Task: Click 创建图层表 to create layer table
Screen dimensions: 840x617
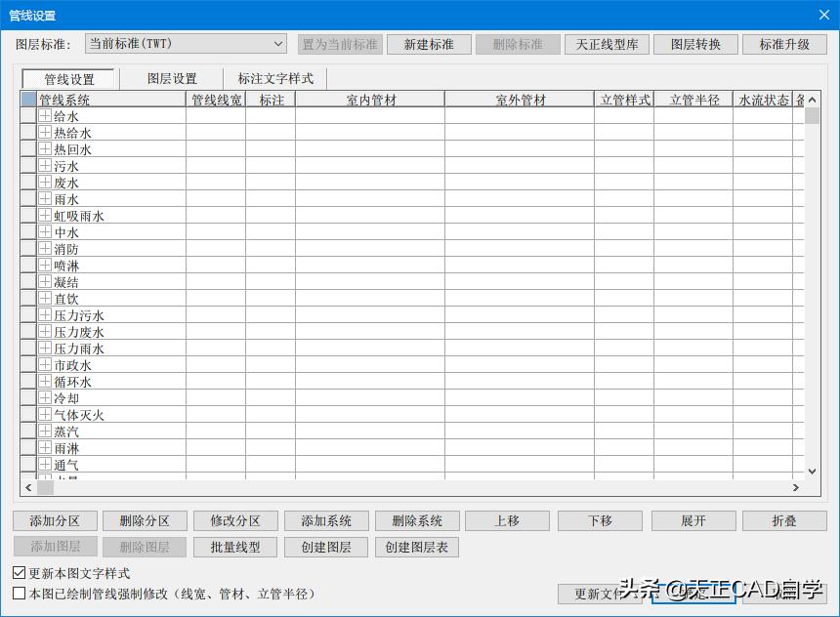Action: click(418, 548)
